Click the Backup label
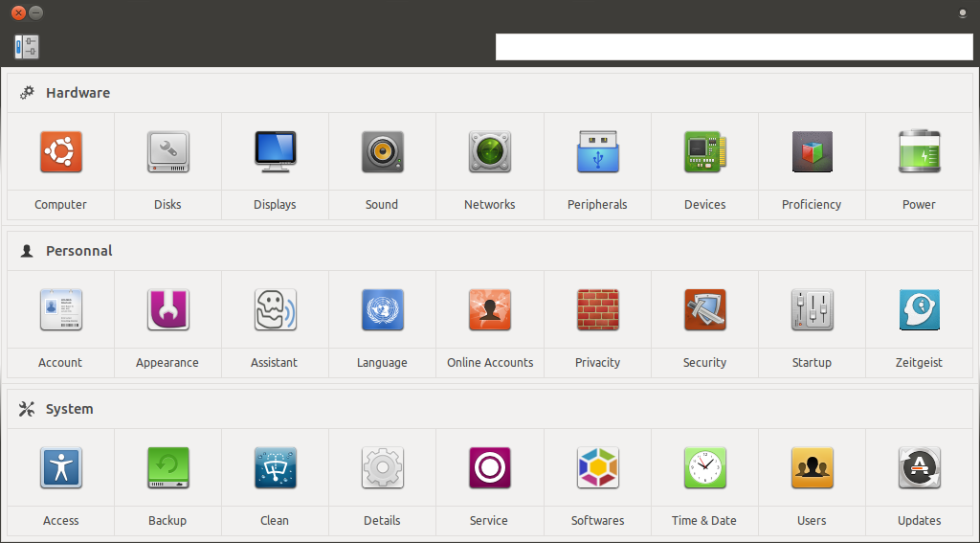 pyautogui.click(x=167, y=520)
